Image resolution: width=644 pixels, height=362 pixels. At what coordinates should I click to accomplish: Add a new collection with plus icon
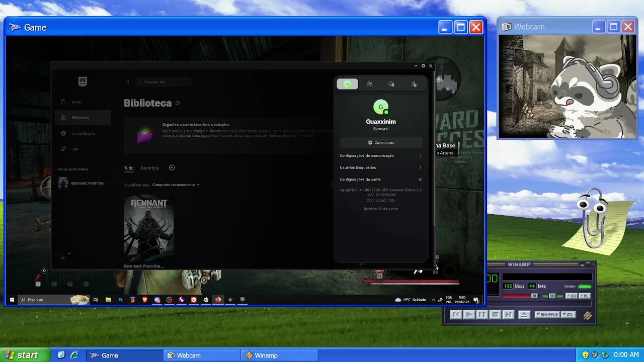[x=172, y=167]
